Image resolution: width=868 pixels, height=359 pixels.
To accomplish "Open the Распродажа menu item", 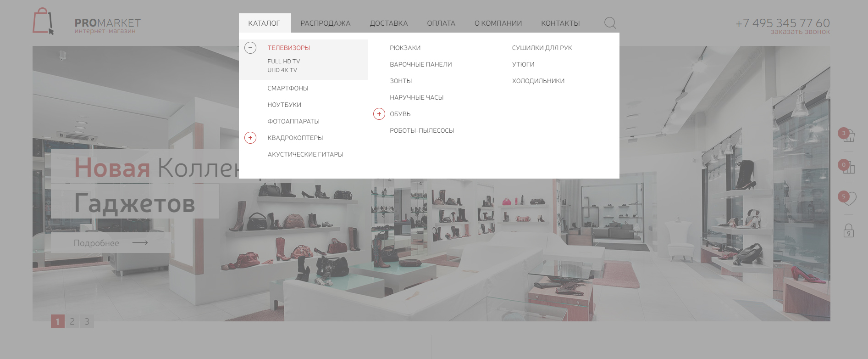I will click(x=325, y=23).
